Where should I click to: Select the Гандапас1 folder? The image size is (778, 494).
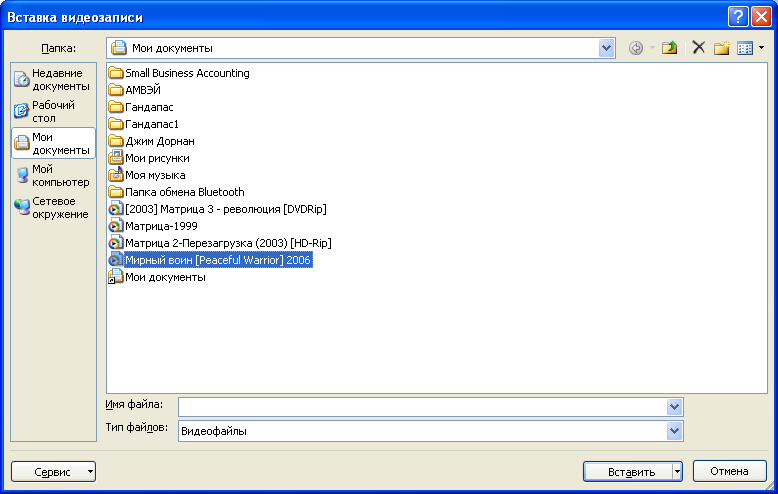[143, 124]
